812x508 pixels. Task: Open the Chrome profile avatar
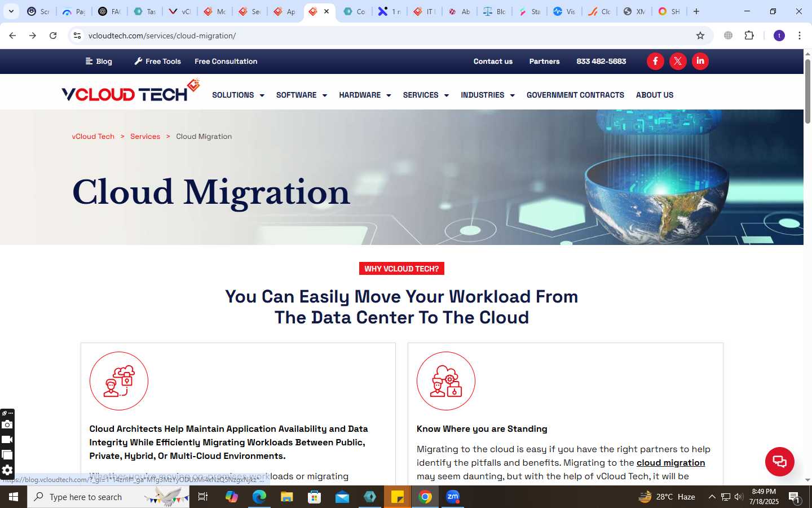tap(779, 36)
